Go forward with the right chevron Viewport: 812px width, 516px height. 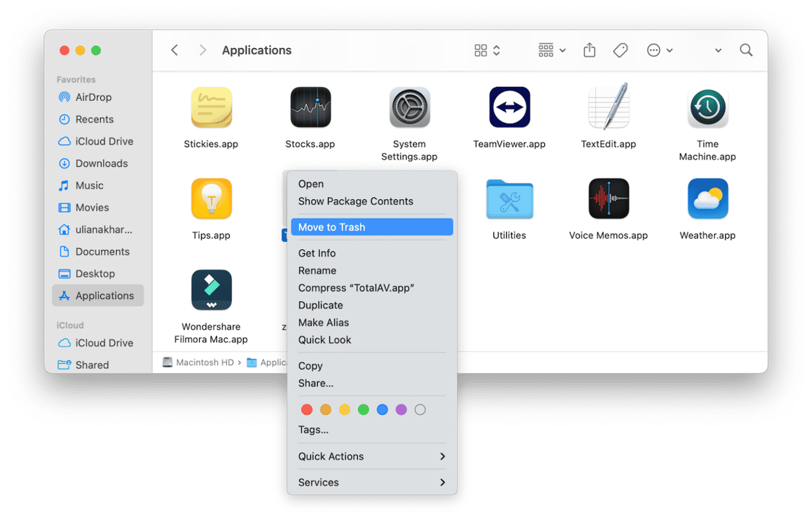click(x=202, y=50)
